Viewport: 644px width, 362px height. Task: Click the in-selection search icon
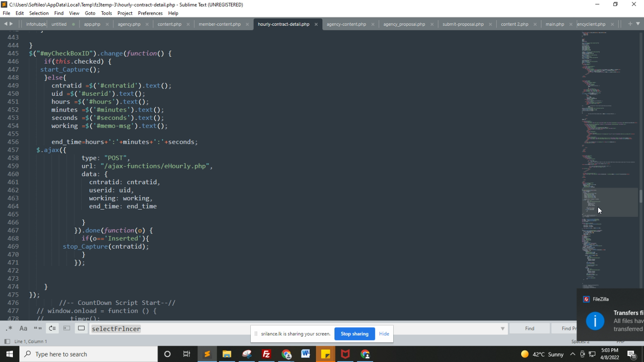click(67, 329)
